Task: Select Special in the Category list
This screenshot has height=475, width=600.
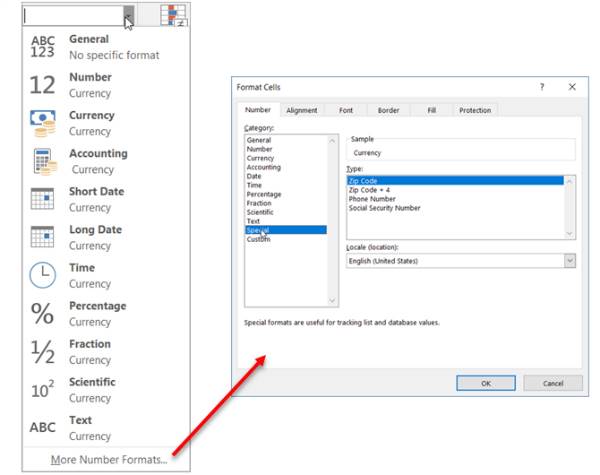Action: pyautogui.click(x=286, y=230)
